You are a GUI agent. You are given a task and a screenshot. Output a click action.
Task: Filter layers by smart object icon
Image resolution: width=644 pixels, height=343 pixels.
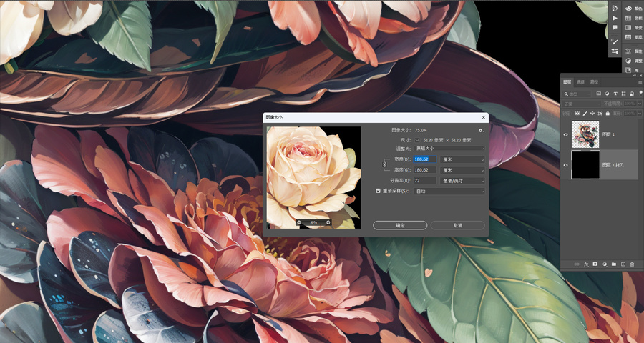click(x=632, y=94)
